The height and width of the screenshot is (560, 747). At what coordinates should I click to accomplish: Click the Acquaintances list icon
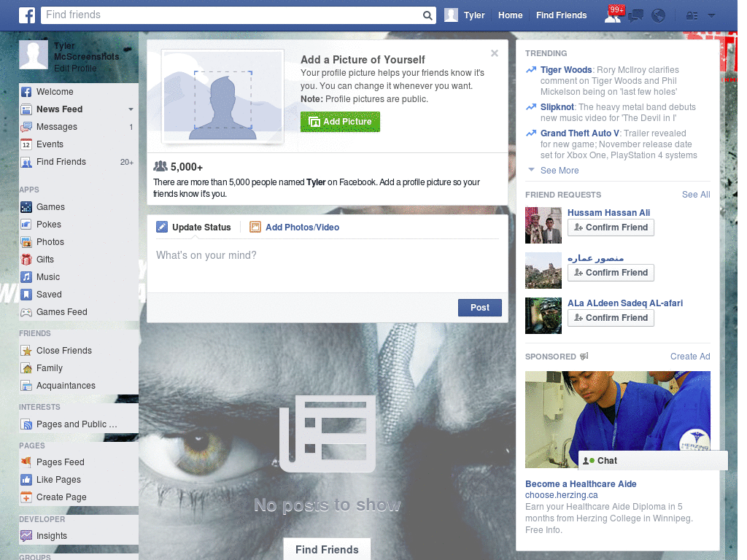(26, 386)
